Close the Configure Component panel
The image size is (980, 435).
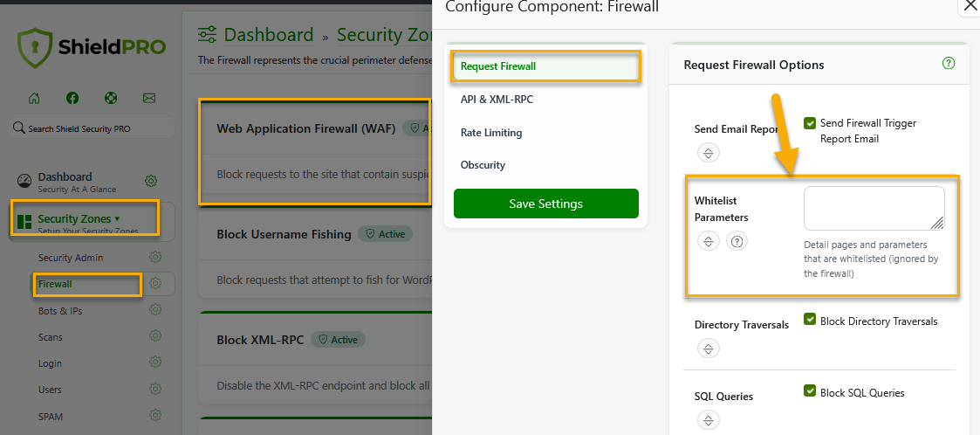970,5
